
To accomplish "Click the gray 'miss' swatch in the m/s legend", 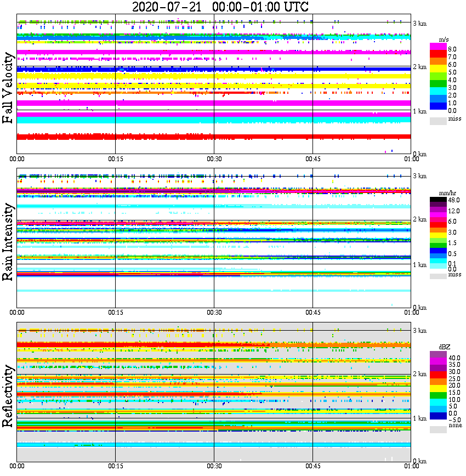I will [x=438, y=121].
